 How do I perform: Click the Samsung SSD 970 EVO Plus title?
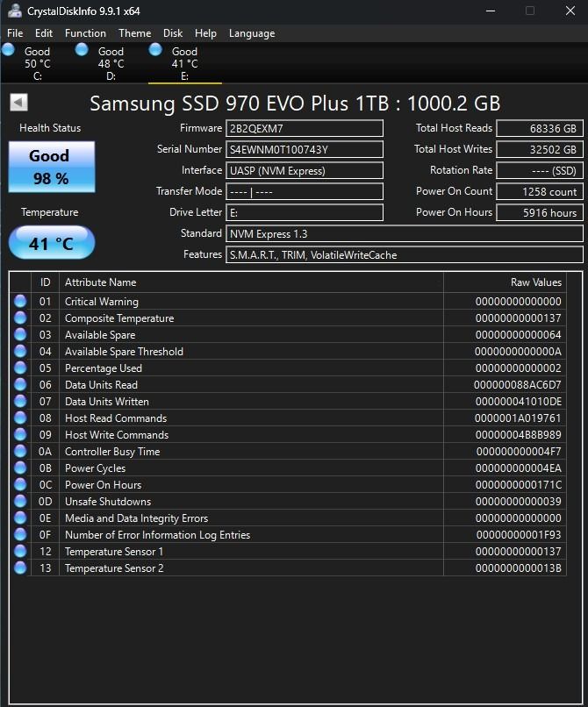coord(295,104)
